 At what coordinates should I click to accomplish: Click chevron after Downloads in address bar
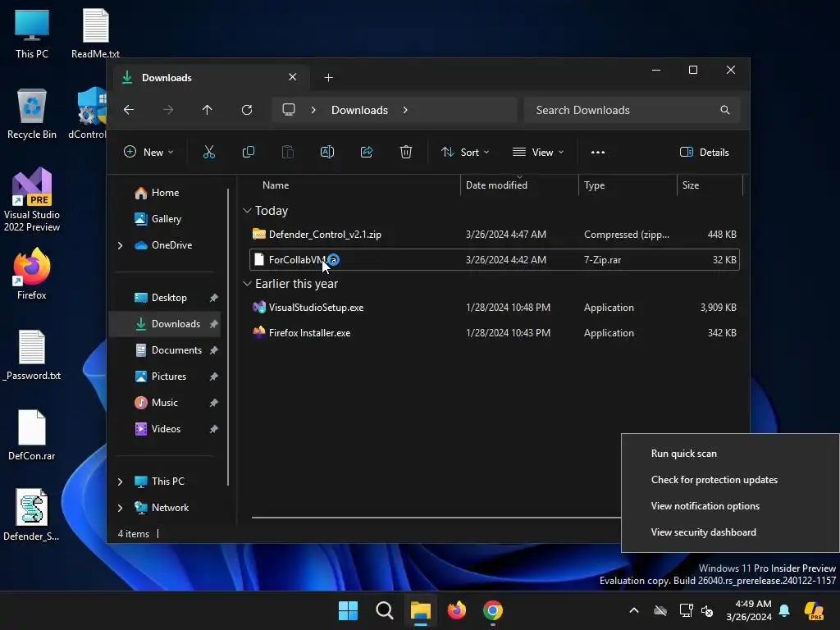coord(405,110)
